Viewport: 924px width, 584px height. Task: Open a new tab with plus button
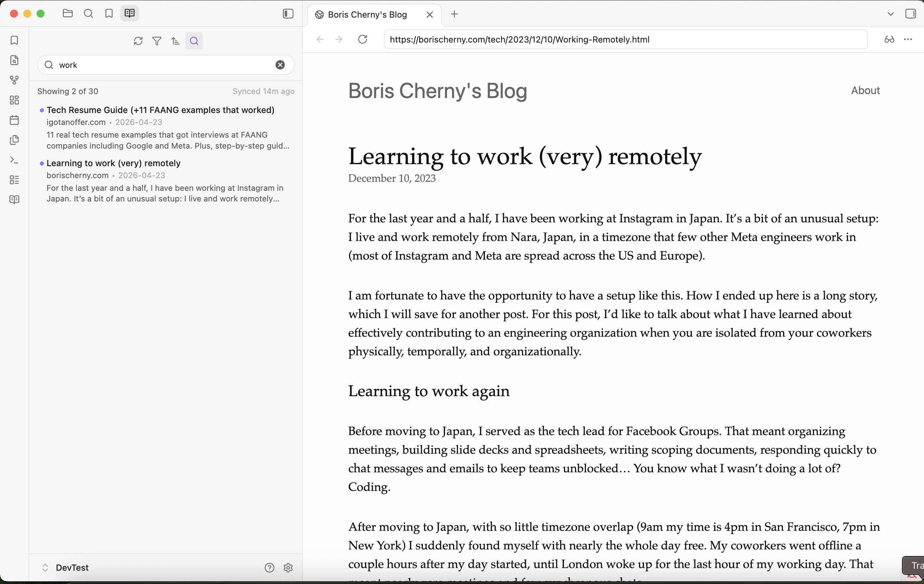(x=454, y=14)
